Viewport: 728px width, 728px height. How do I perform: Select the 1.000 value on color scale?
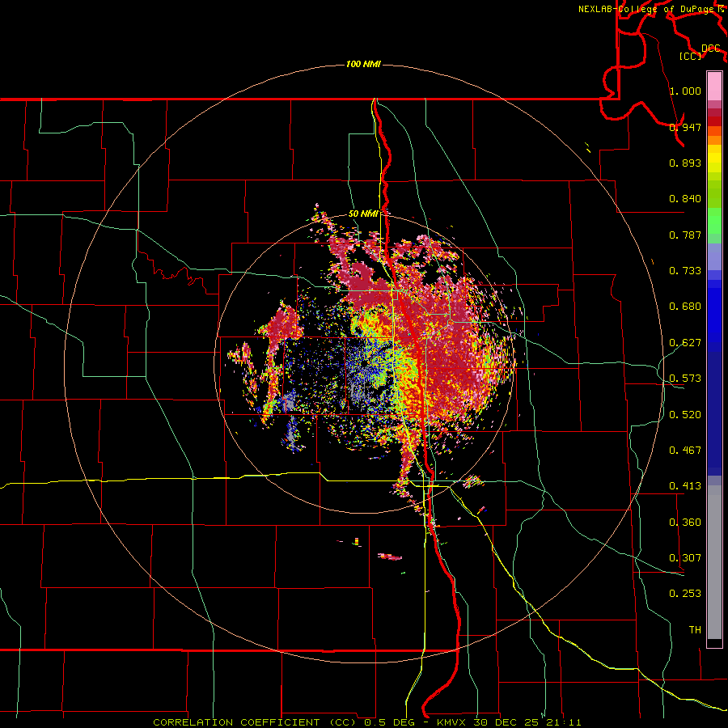click(x=685, y=91)
